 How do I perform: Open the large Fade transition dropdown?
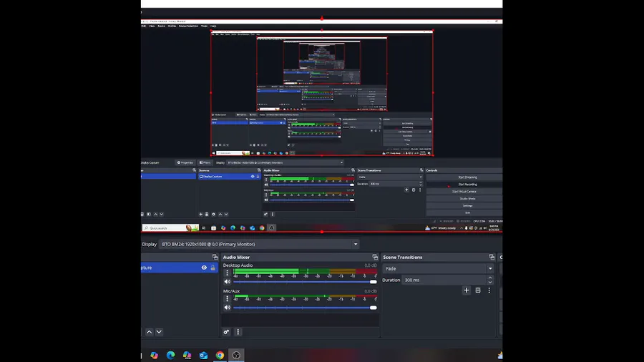tap(438, 269)
